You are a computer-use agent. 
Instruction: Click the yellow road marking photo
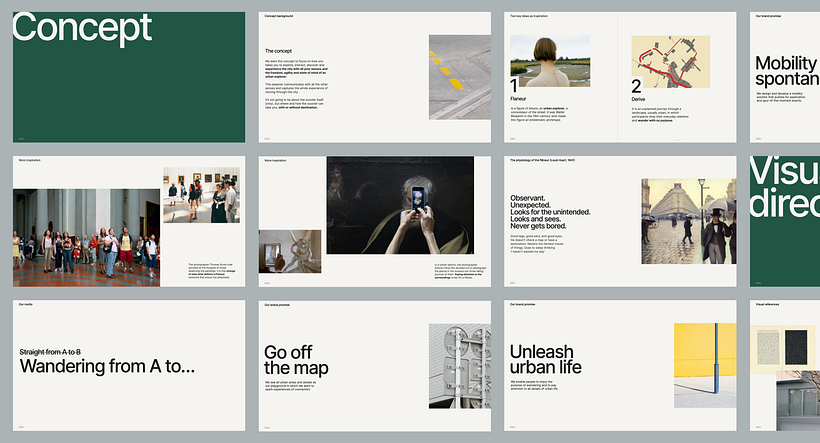click(x=460, y=77)
